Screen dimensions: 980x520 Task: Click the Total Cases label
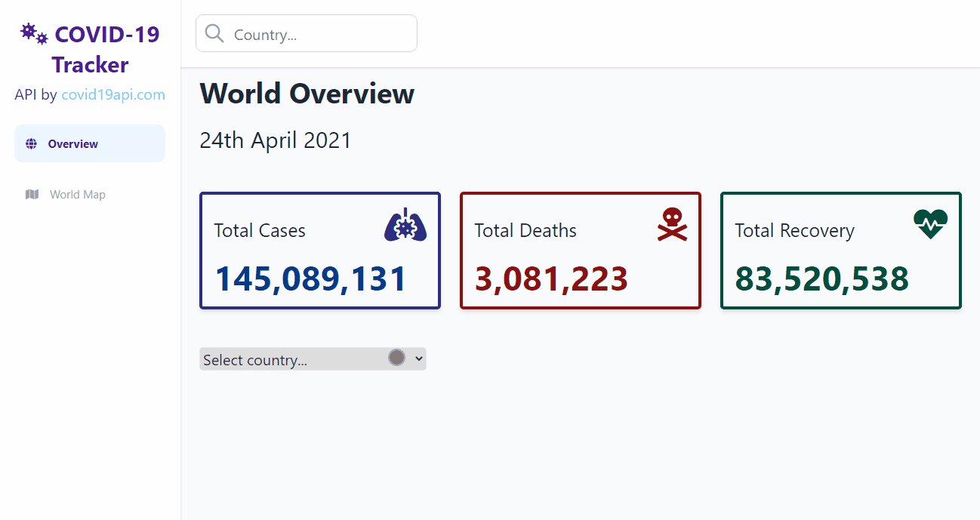260,231
